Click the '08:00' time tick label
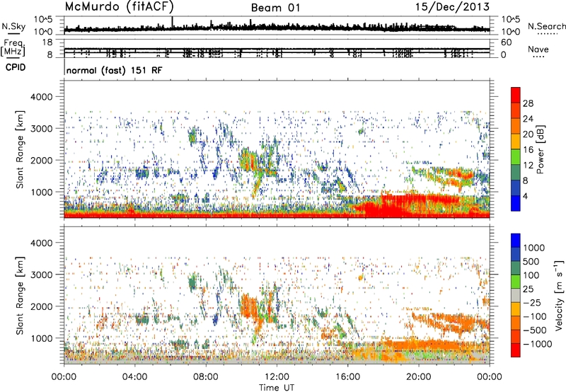Viewport: 566px width, 392px height. 206,377
